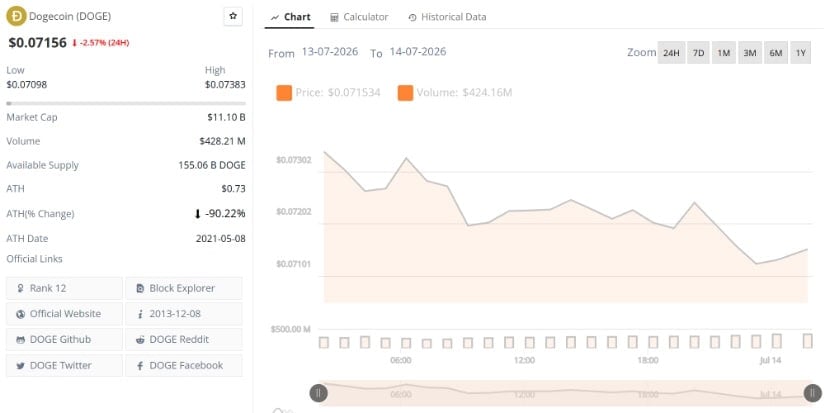
Task: Switch to the Chart tab
Action: (x=290, y=17)
